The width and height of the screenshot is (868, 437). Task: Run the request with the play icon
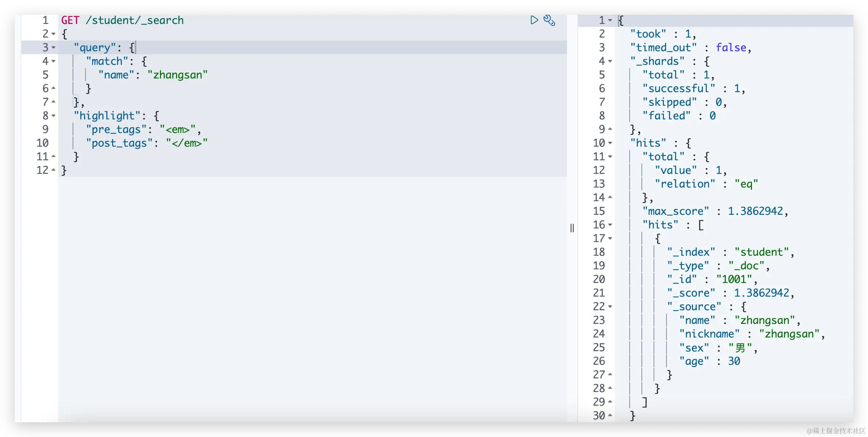[534, 20]
